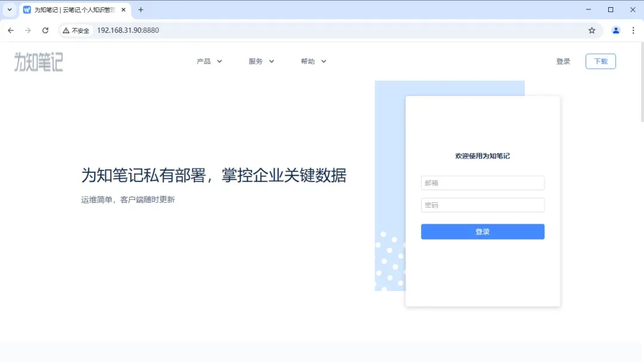Click the heading 为知笔记私有部署，掌控企业关键数据
The height and width of the screenshot is (362, 644).
[213, 175]
